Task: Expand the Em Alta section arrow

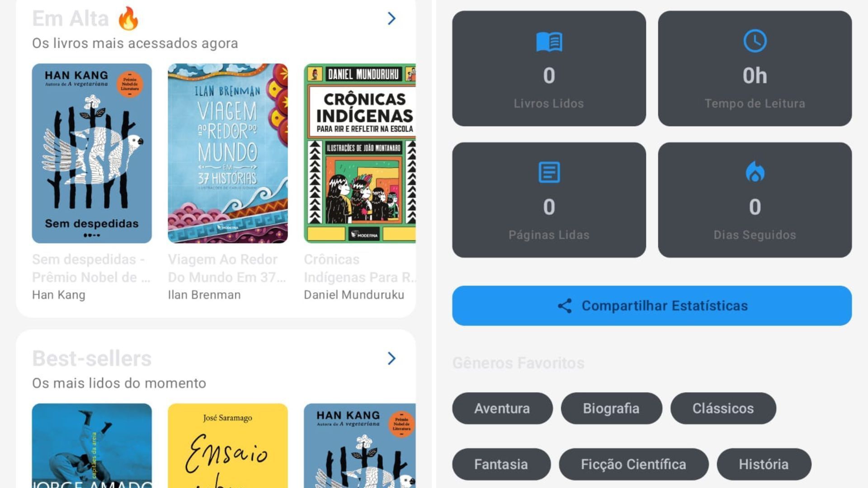Action: 392,19
